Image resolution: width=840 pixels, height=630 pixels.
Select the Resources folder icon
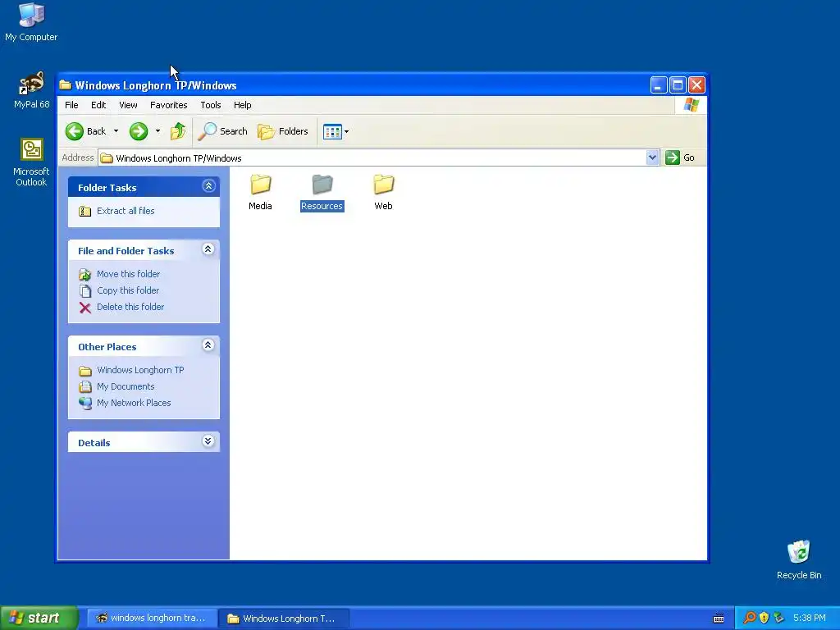coord(322,185)
